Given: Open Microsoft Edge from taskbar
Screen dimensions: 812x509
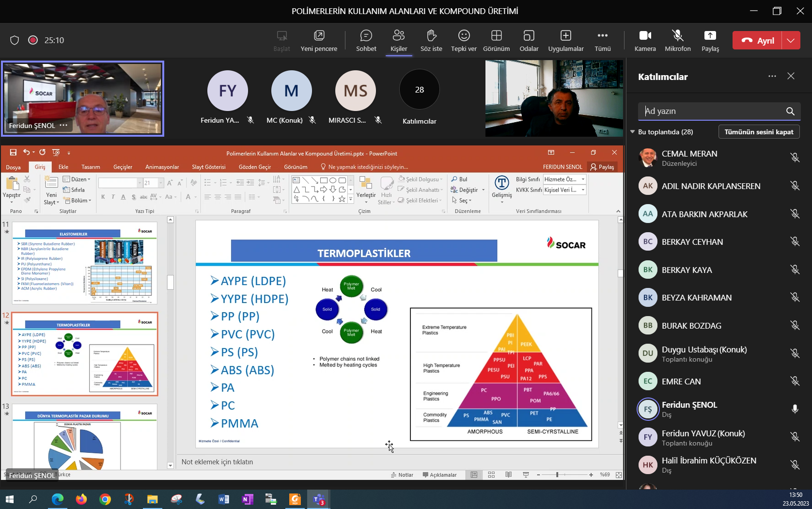Looking at the screenshot, I should (58, 499).
